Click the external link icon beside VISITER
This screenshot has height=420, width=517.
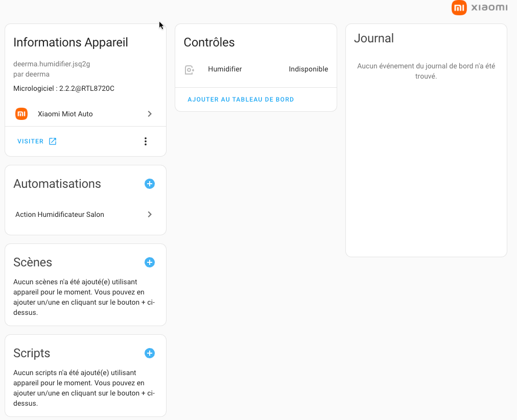coord(53,141)
